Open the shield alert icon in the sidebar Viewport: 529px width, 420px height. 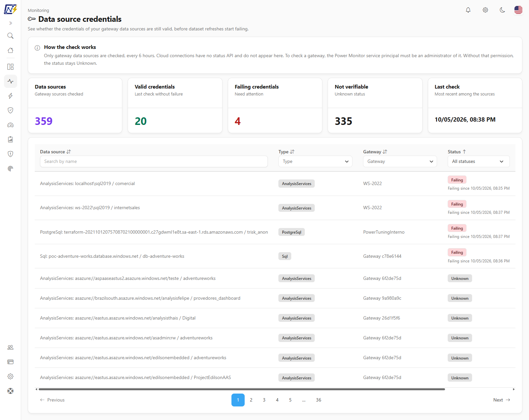pos(11,154)
